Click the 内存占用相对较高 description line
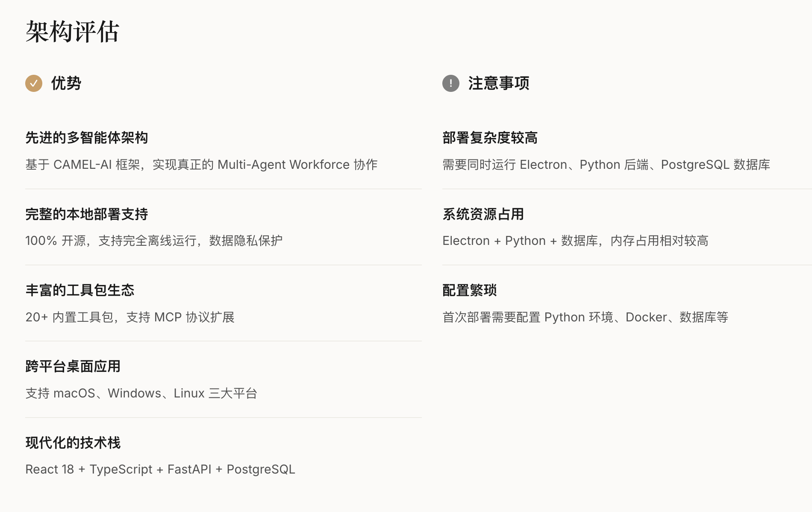 [575, 241]
